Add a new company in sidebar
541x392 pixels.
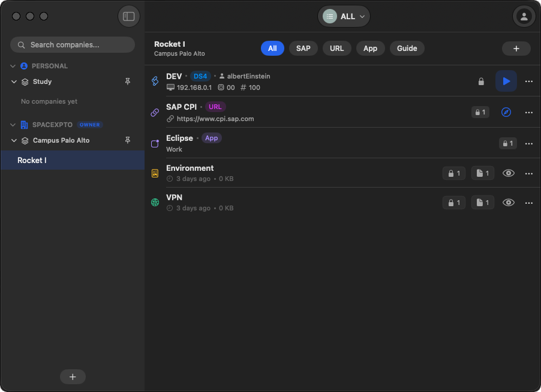[73, 377]
